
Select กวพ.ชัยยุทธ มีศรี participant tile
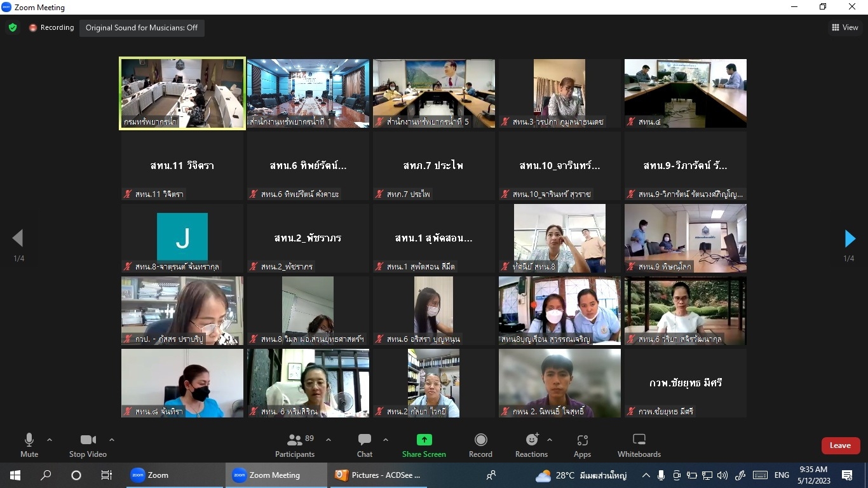pos(686,383)
